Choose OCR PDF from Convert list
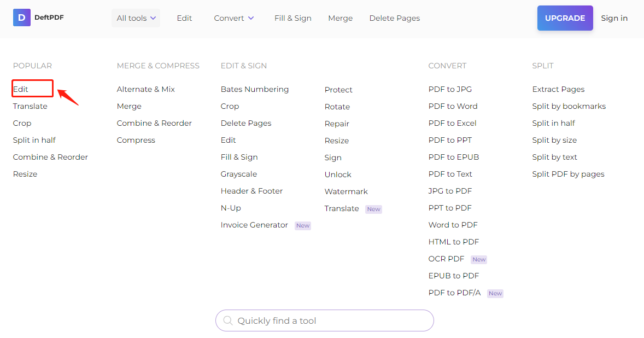Viewport: 644px width, 338px height. click(x=445, y=258)
